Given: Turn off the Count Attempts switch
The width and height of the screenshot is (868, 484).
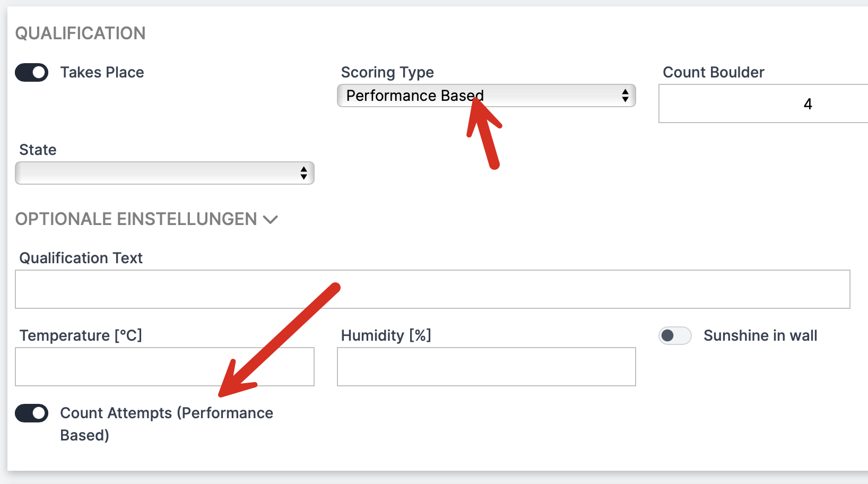Looking at the screenshot, I should coord(31,413).
